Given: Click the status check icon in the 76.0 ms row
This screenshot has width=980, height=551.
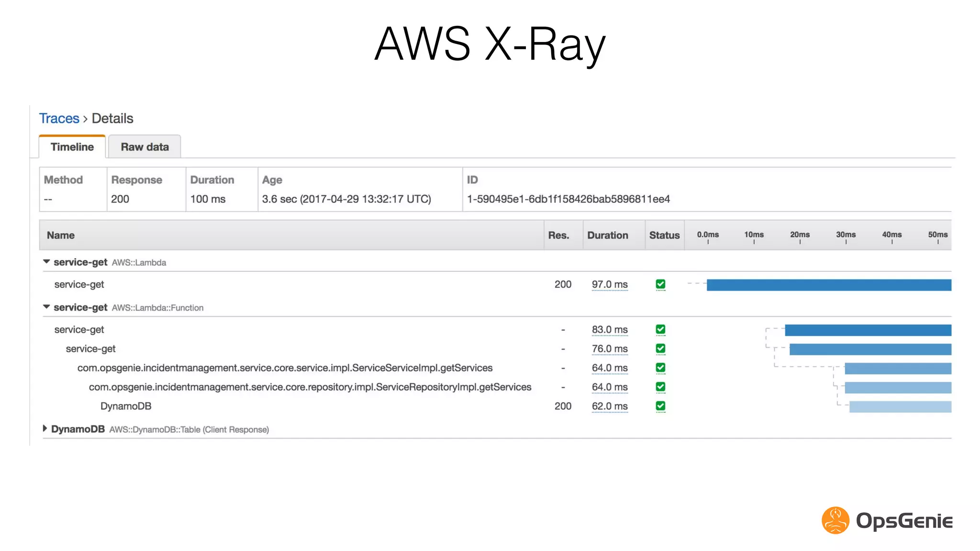Looking at the screenshot, I should pyautogui.click(x=660, y=348).
